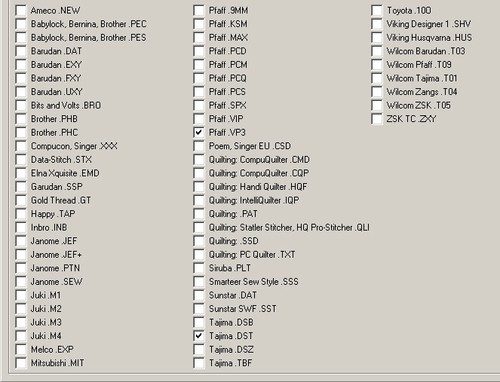Uncheck the Tajima .DST format checkbox
This screenshot has width=500, height=382.
(x=199, y=336)
